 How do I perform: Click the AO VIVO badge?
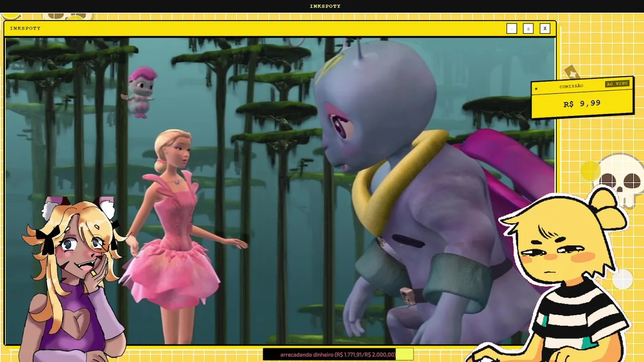pyautogui.click(x=617, y=83)
